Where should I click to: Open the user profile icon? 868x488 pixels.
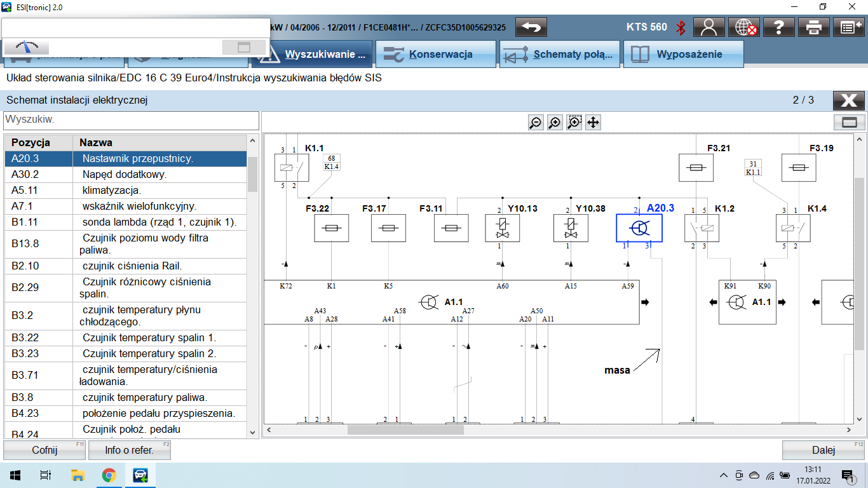[709, 27]
